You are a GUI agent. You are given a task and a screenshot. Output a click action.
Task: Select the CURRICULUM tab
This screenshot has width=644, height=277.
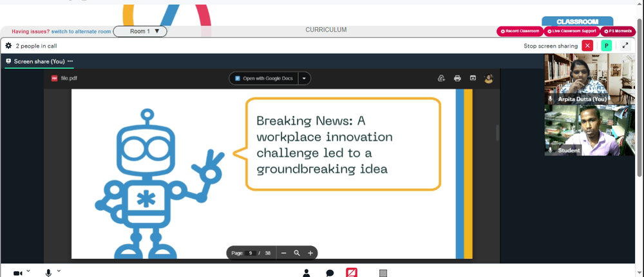(326, 30)
